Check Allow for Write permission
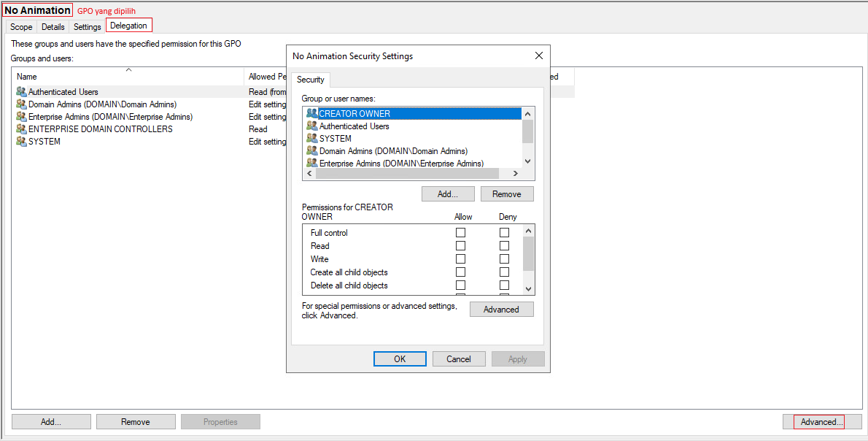 (x=460, y=259)
